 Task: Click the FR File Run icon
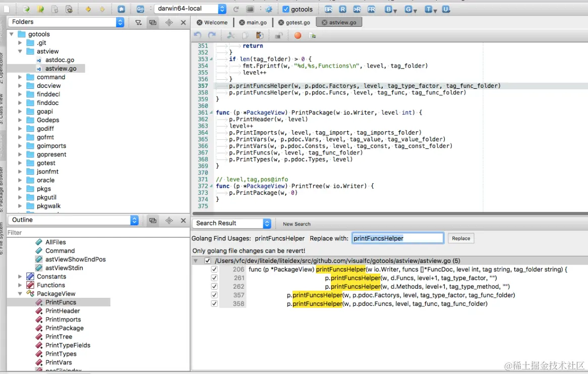(371, 9)
